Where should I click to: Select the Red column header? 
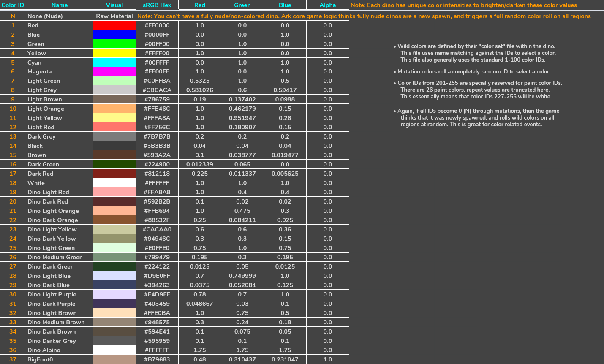(200, 5)
